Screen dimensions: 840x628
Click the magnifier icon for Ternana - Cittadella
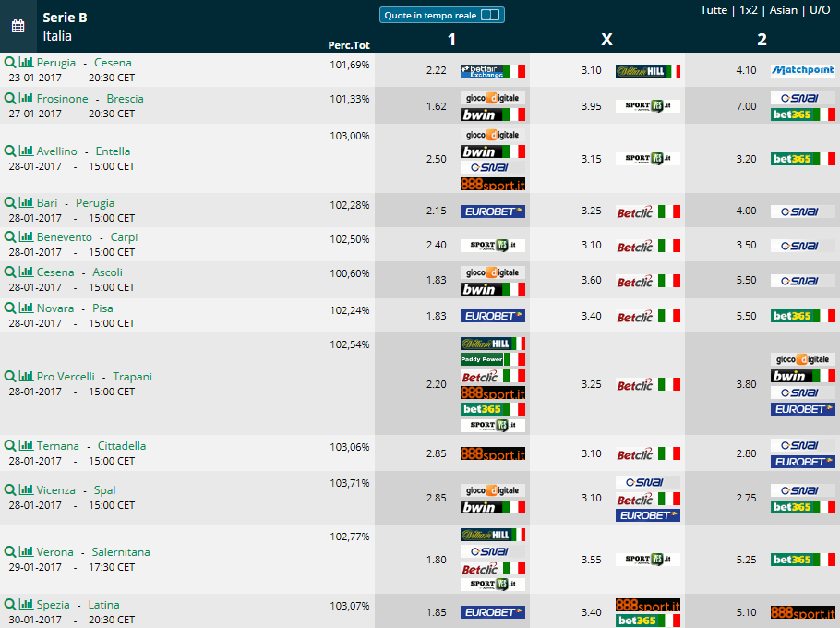(9, 445)
